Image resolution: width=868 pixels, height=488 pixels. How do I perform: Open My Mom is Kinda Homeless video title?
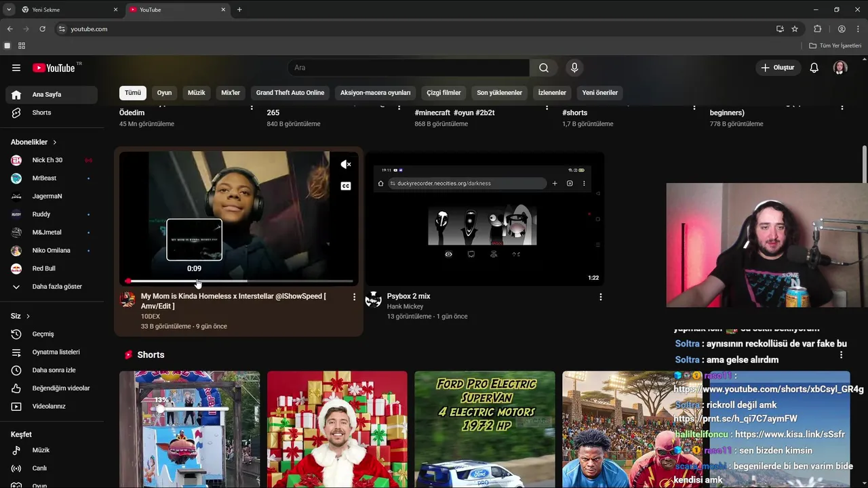[x=233, y=301]
